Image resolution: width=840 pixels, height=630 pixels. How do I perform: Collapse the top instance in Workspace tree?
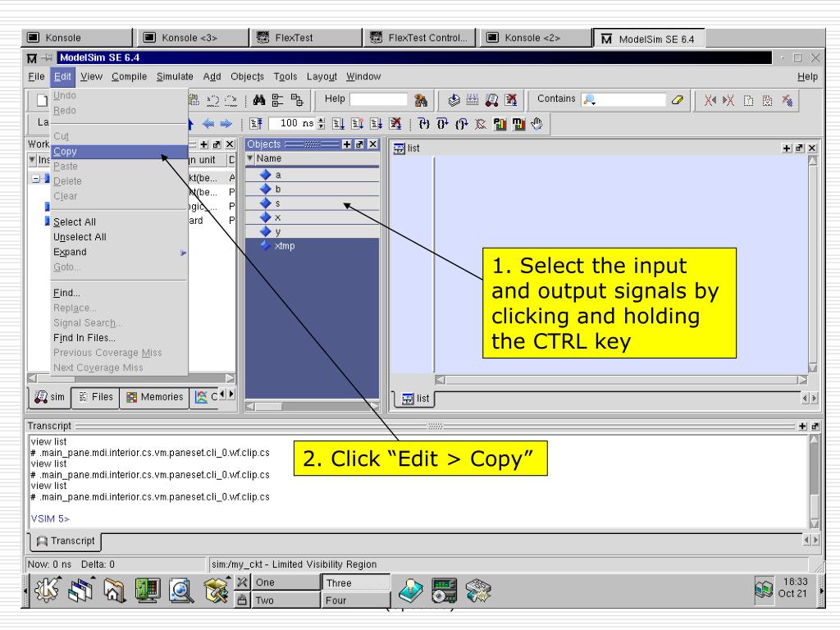tap(35, 178)
